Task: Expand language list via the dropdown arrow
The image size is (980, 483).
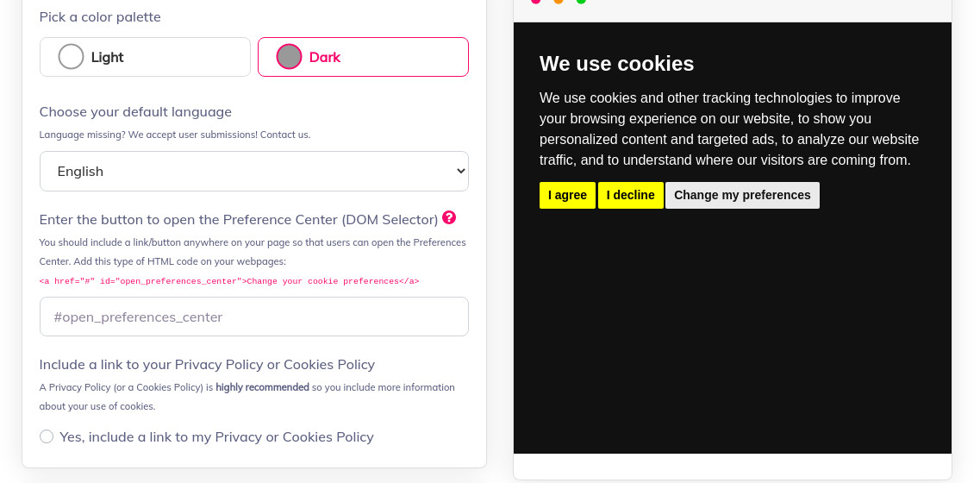Action: pos(460,171)
